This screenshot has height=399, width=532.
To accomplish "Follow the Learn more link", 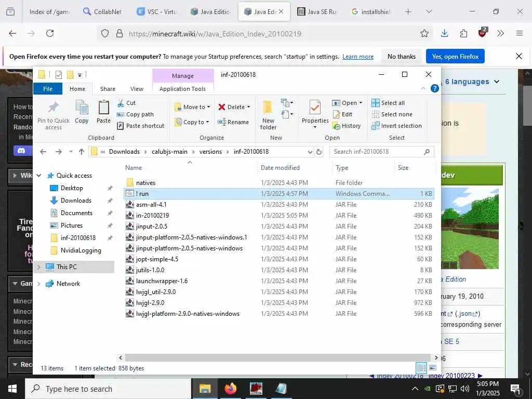I will coord(357,57).
